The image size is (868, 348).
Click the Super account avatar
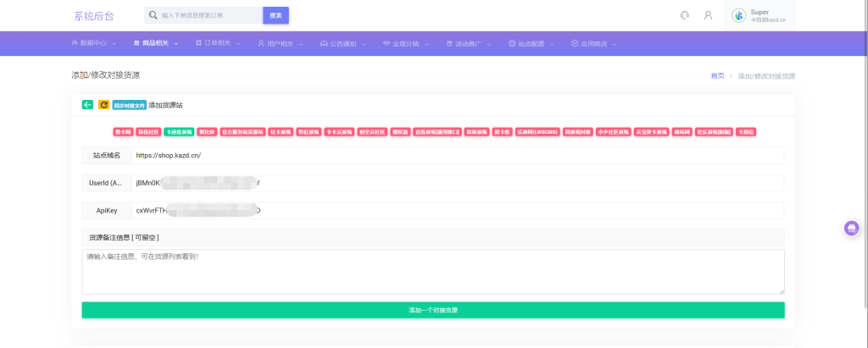[x=739, y=15]
